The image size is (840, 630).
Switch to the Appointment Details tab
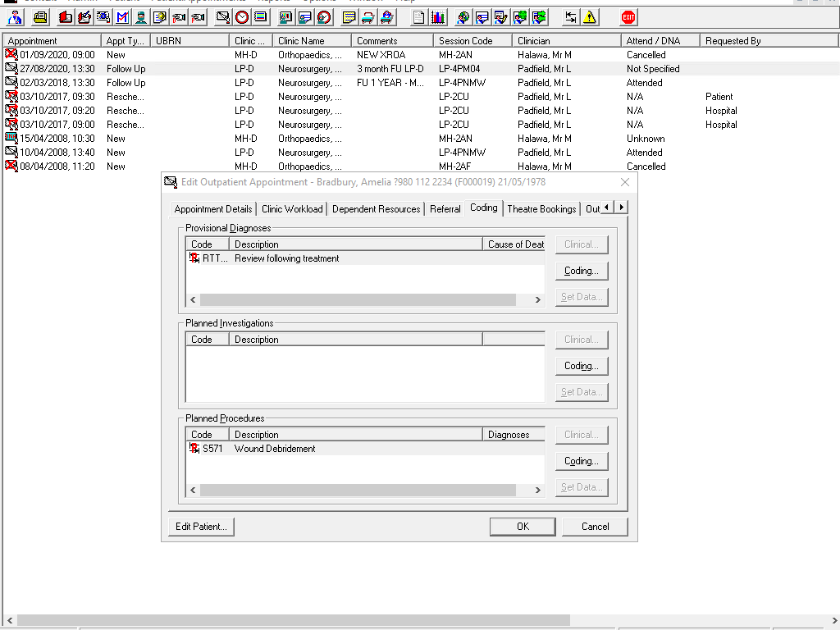pos(213,209)
